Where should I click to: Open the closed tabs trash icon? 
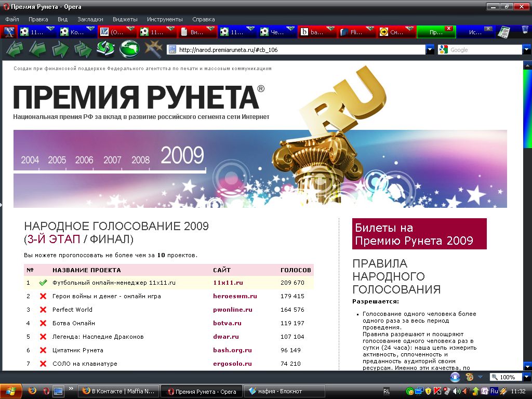tap(524, 31)
